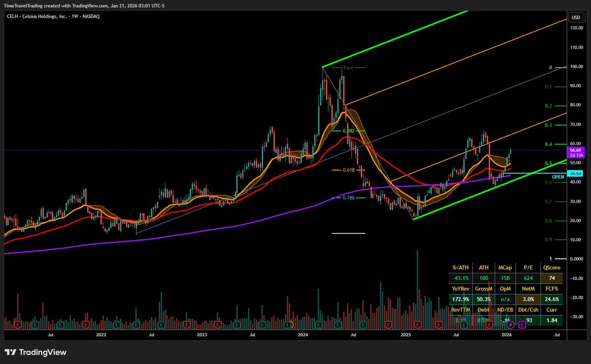This screenshot has width=591, height=364.
Task: Click the 2024 time axis label
Action: [x=303, y=334]
